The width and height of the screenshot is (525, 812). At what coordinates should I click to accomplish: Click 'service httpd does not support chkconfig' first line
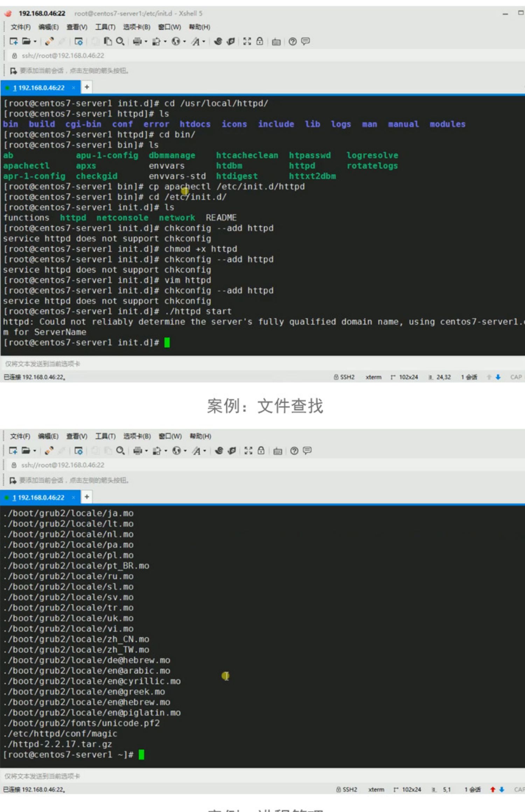tap(107, 238)
